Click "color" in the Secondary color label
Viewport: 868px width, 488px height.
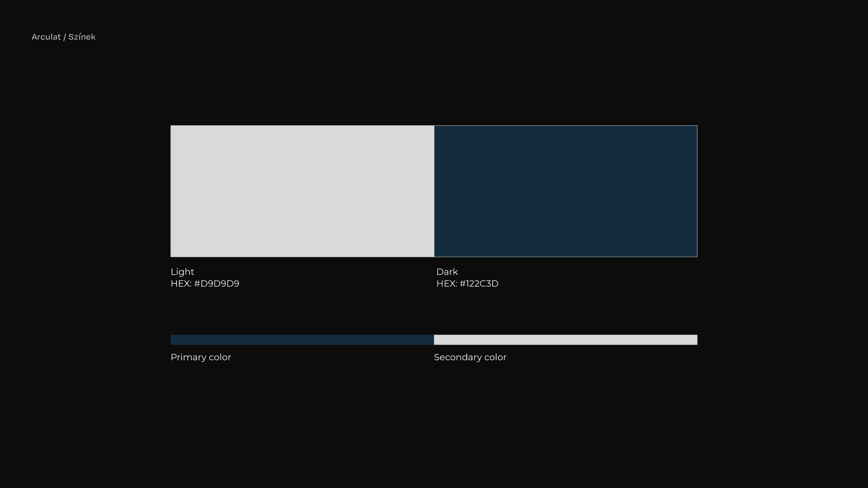[495, 358]
